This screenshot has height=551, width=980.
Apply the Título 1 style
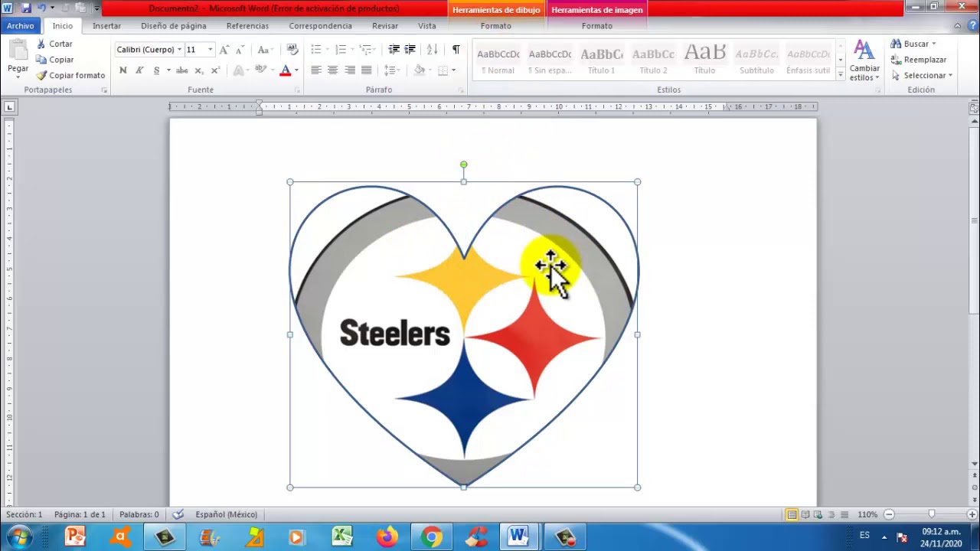(x=601, y=60)
